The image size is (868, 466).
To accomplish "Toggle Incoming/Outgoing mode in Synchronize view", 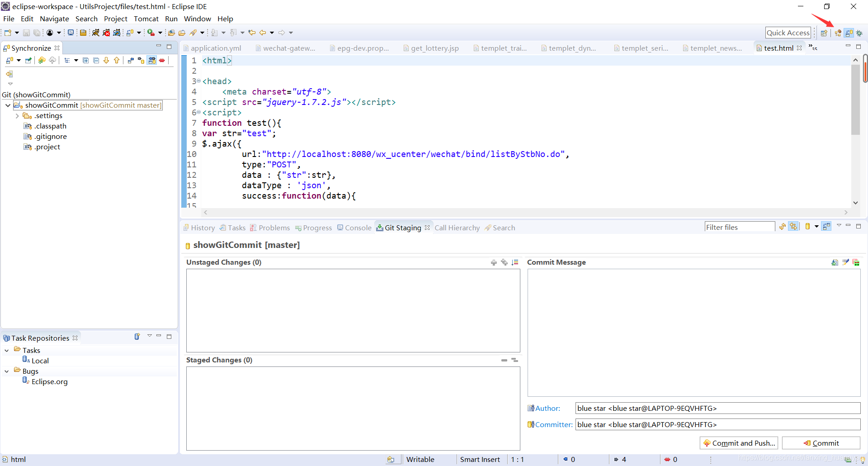I will 152,61.
